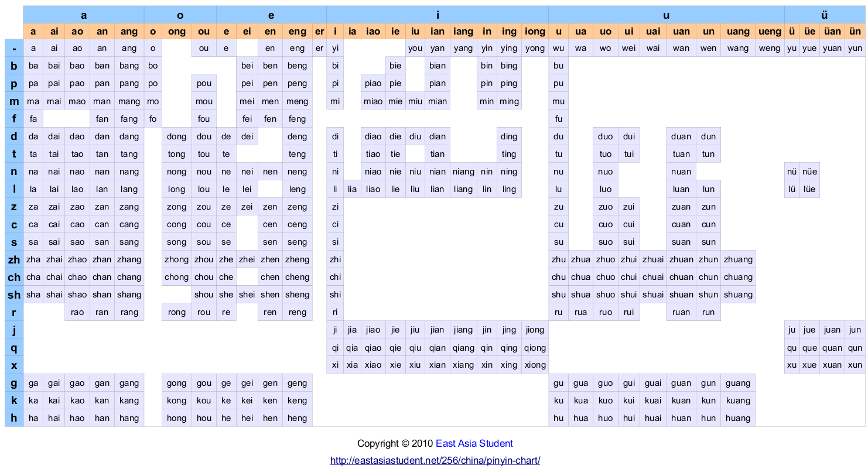This screenshot has height=469, width=868.
Task: Select the "qiong" cell
Action: point(534,347)
